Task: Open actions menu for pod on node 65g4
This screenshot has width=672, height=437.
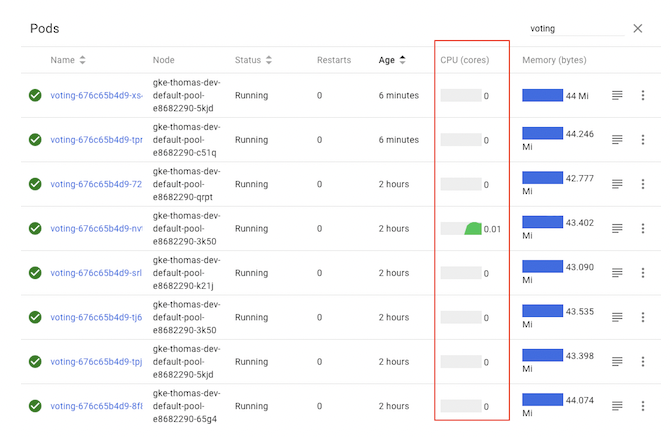Action: tap(643, 406)
